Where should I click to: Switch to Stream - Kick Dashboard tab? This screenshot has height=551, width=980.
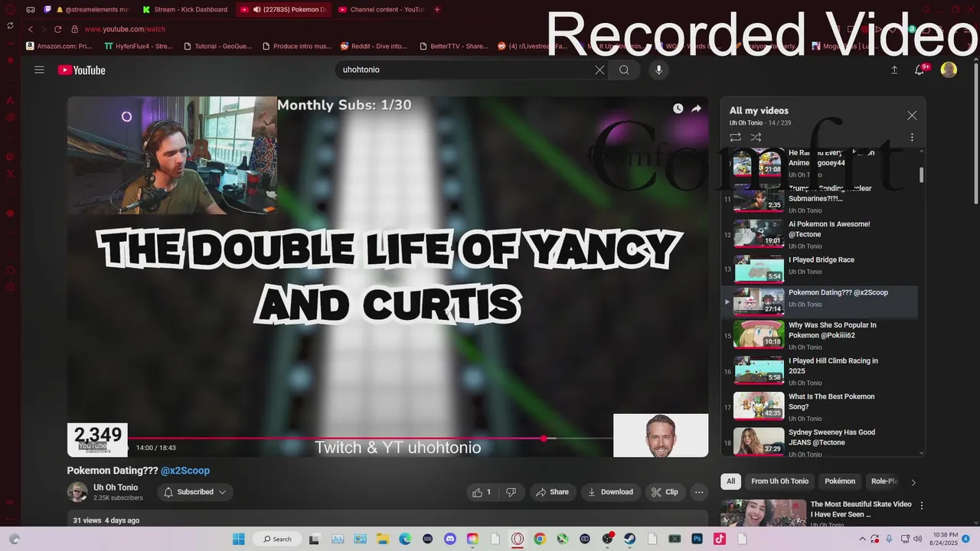pos(185,10)
